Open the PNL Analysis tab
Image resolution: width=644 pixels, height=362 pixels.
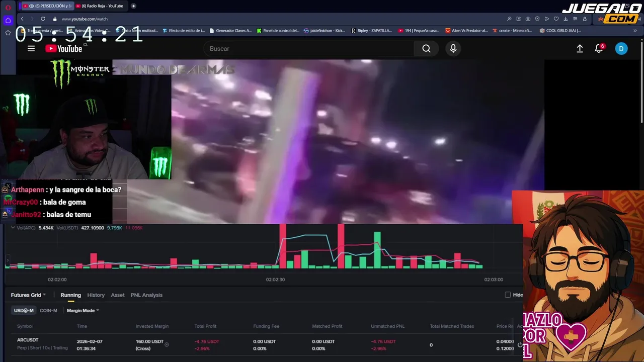click(146, 295)
